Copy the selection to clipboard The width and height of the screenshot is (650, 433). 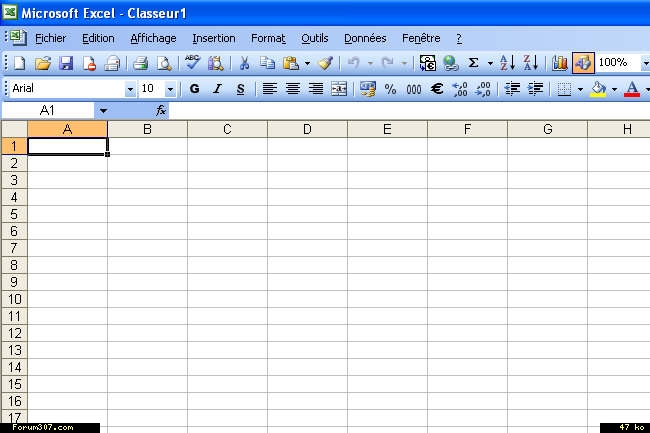[267, 63]
